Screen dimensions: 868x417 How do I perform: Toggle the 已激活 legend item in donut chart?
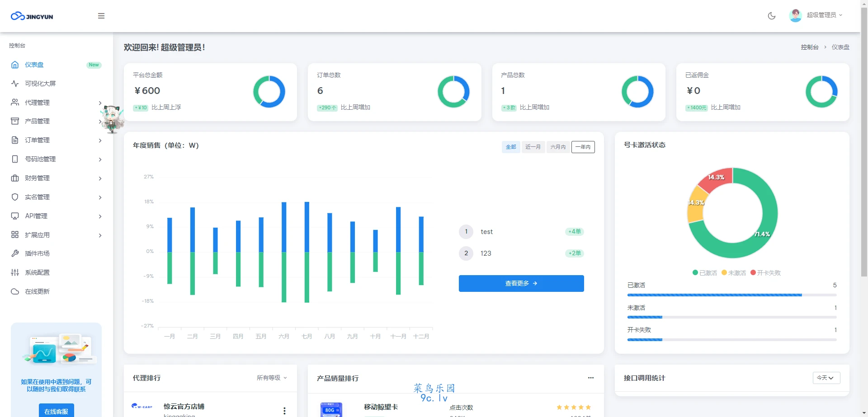704,273
